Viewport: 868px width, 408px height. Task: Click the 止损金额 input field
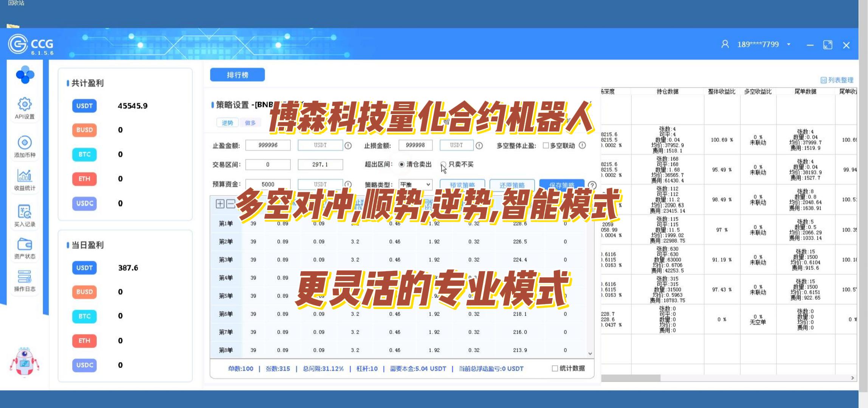click(415, 145)
